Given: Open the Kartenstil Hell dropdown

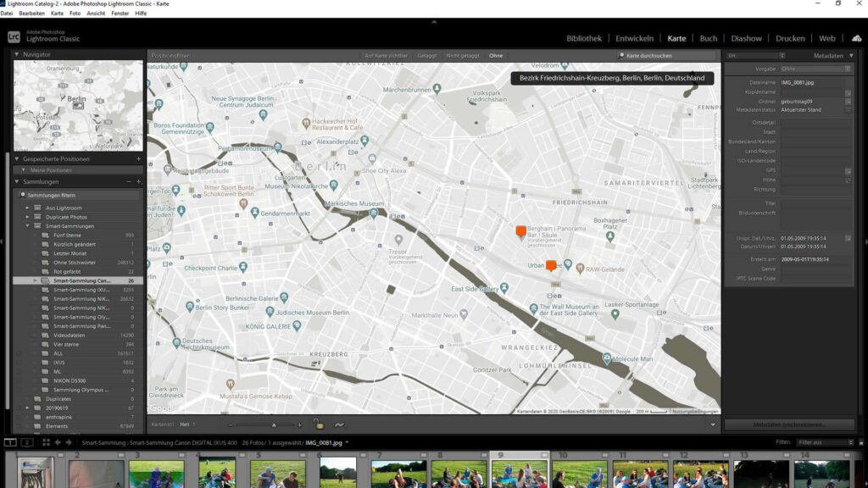Looking at the screenshot, I should [187, 424].
